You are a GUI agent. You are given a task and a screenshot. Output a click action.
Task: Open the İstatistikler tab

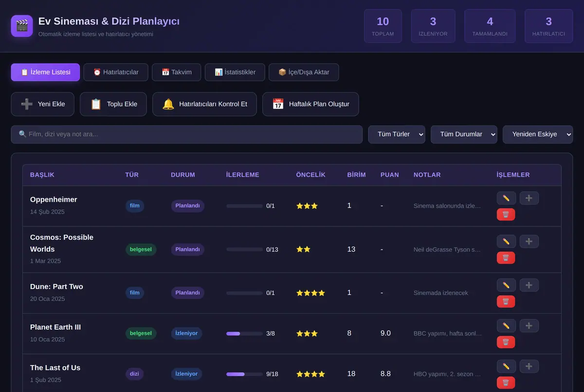[x=235, y=72]
